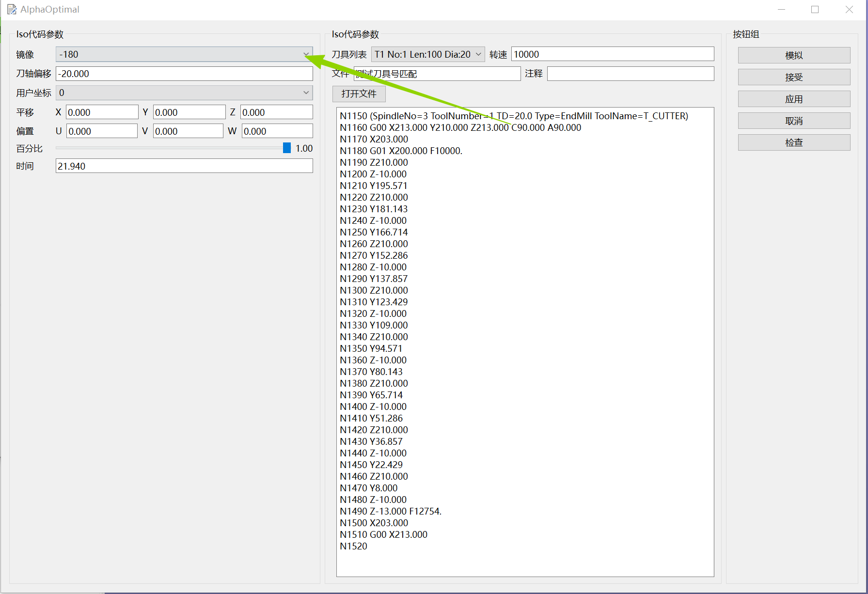Focus the 注释 comment input field
Screen dimensions: 868x594
pos(630,74)
